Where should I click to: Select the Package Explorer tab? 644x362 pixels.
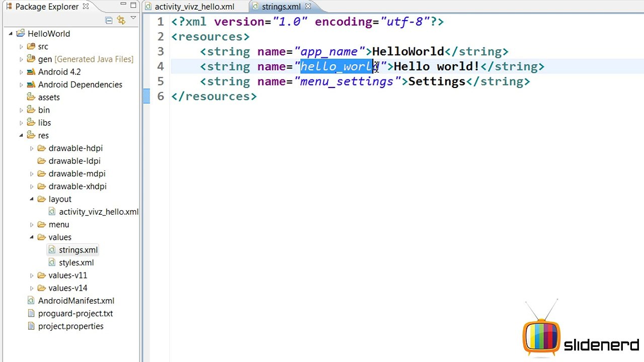tap(47, 7)
